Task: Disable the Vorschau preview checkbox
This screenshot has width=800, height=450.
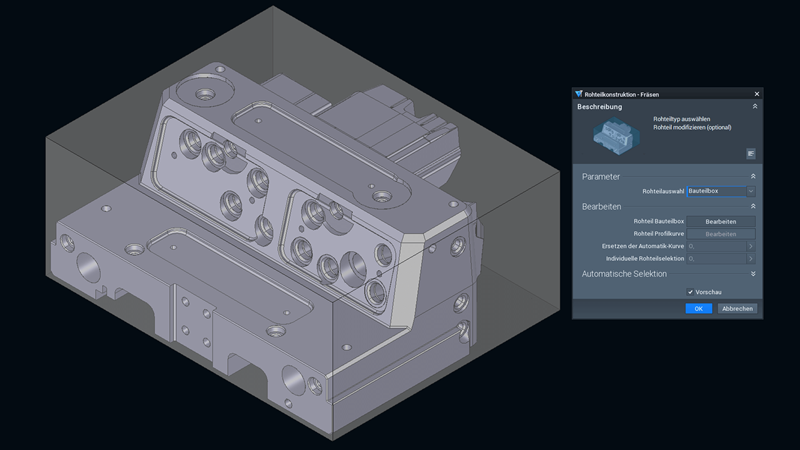Action: (690, 292)
